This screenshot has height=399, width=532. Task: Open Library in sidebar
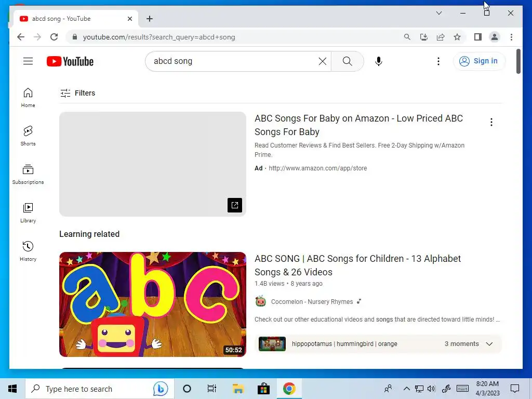28,212
